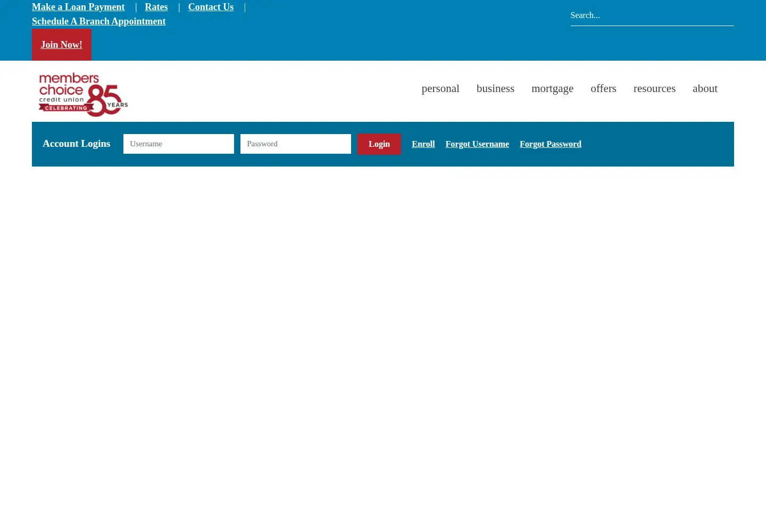Open the Enroll link

[x=423, y=144]
